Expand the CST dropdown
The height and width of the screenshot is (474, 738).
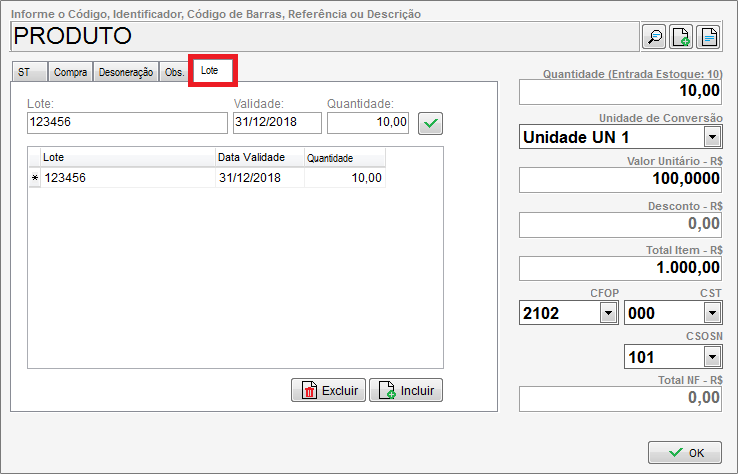pos(712,314)
